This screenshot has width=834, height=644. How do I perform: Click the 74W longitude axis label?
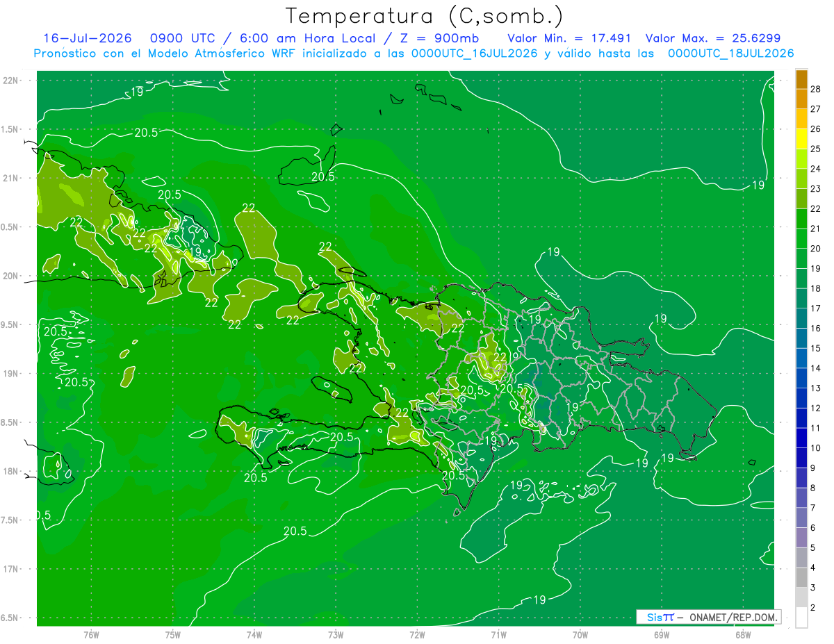pos(254,635)
